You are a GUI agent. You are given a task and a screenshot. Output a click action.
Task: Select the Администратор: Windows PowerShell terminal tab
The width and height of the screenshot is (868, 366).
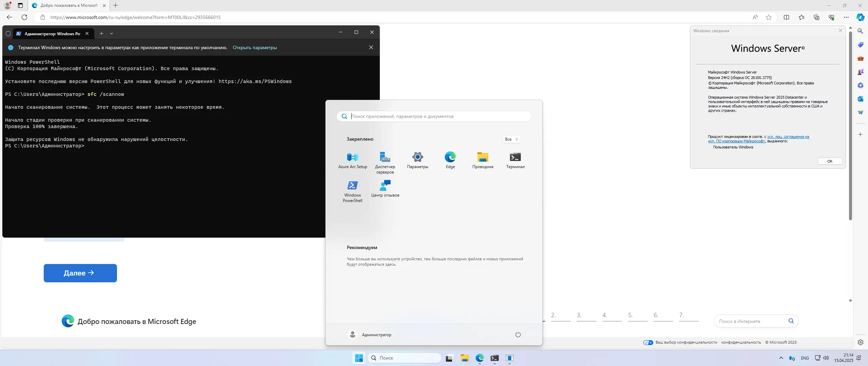point(52,33)
